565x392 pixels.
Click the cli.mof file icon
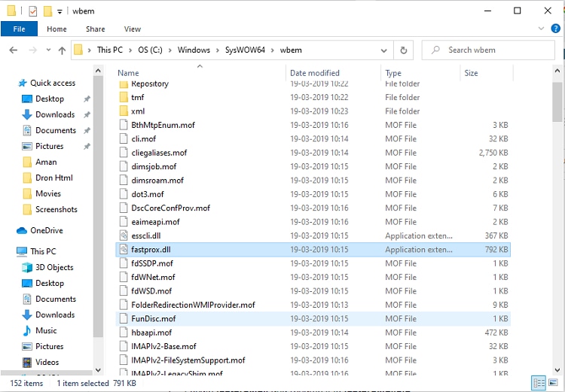[124, 138]
